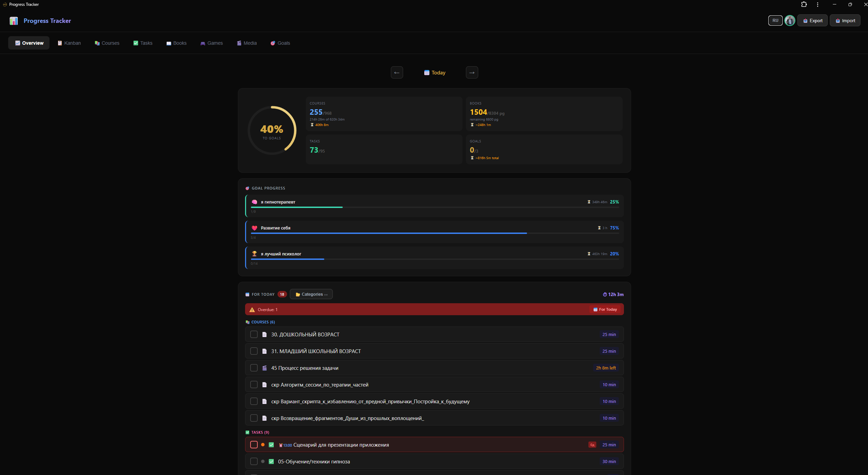The image size is (868, 475).
Task: Click the Export button
Action: coord(812,20)
